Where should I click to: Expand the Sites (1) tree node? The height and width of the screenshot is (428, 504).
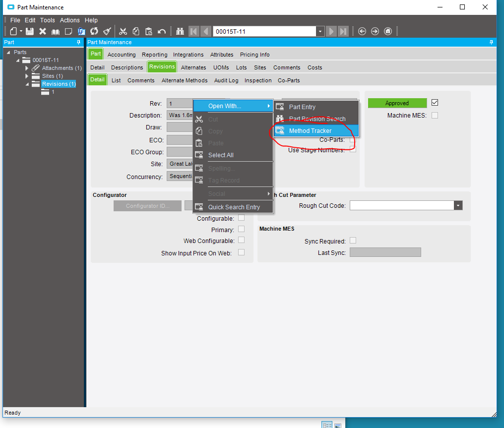[27, 76]
